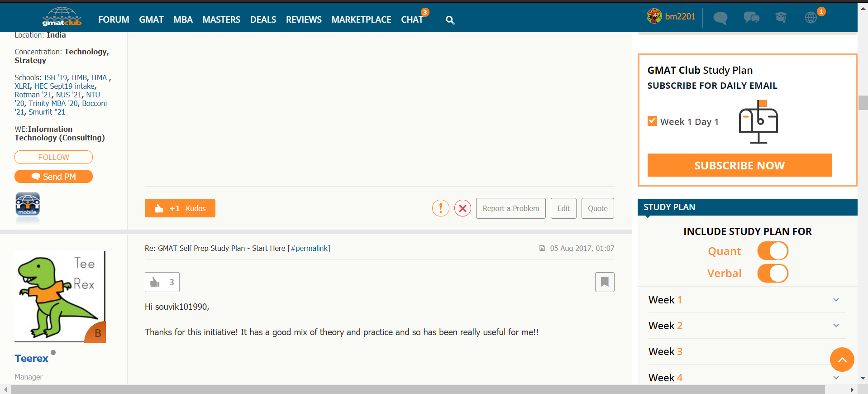Click the globe notifications icon
The height and width of the screenshot is (394, 868).
point(811,18)
